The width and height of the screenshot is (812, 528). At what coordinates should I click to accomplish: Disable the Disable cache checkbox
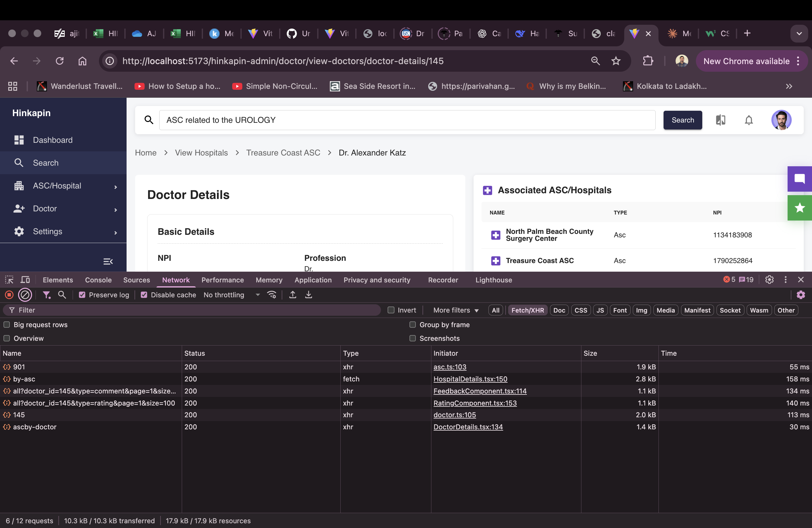click(144, 295)
